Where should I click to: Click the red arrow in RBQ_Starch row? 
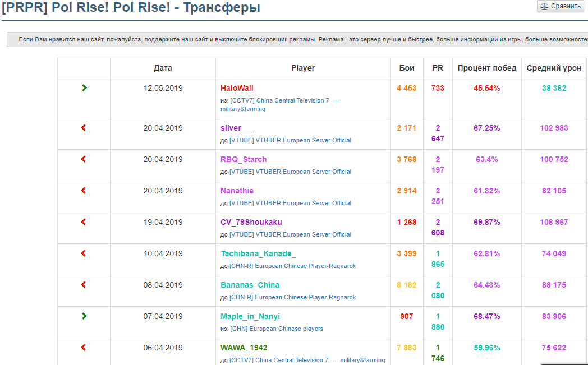pos(84,159)
